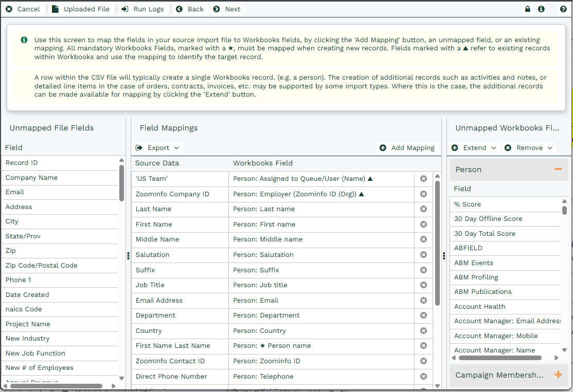Select Workbooks field Account Health
This screenshot has height=392, width=573.
click(x=506, y=307)
